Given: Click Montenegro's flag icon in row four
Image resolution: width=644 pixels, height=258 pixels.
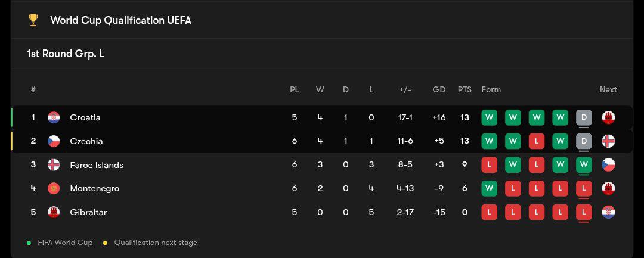Looking at the screenshot, I should [x=54, y=188].
